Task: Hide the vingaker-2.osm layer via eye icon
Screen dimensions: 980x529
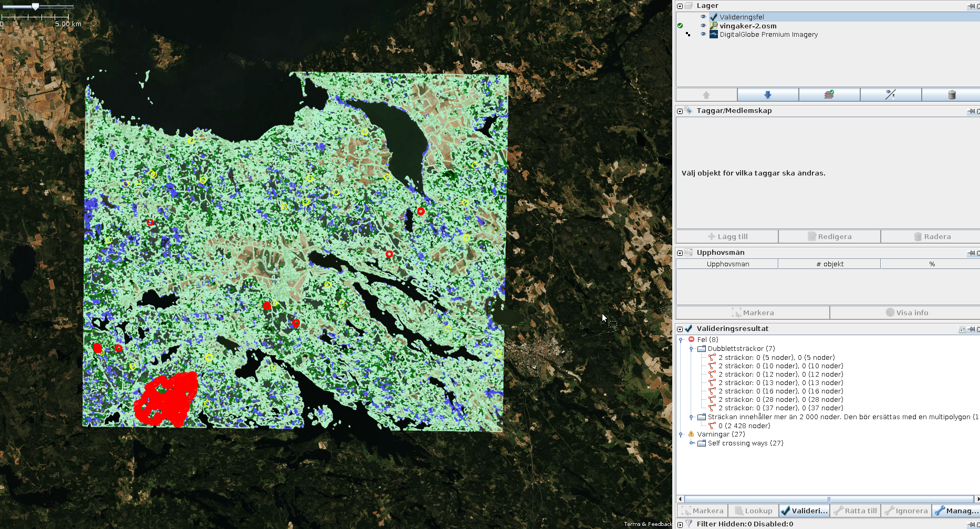Action: (x=703, y=26)
